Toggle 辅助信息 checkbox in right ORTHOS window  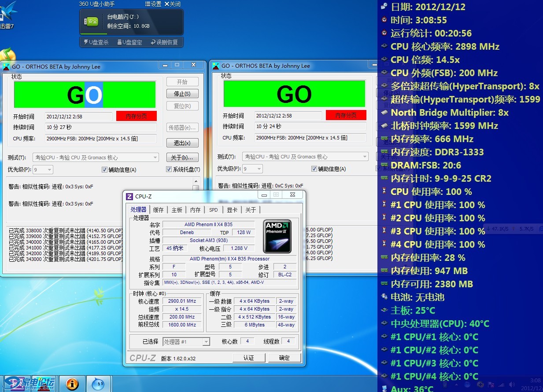(314, 169)
